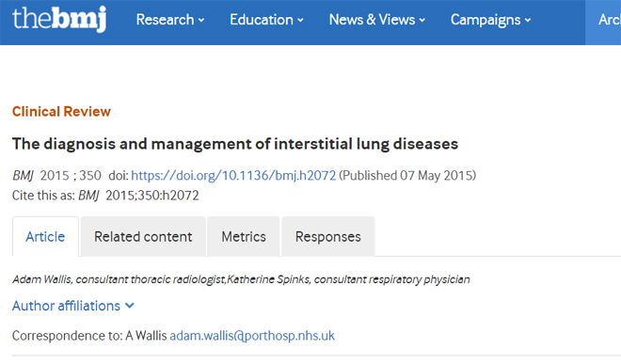This screenshot has width=621, height=364.
Task: Open the Metrics tab
Action: 244,236
